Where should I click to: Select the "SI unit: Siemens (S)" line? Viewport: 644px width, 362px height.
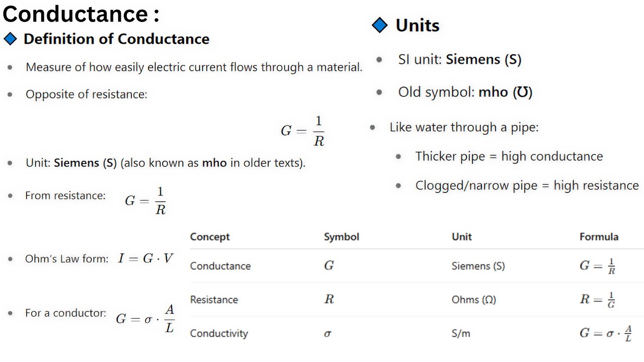click(x=459, y=59)
